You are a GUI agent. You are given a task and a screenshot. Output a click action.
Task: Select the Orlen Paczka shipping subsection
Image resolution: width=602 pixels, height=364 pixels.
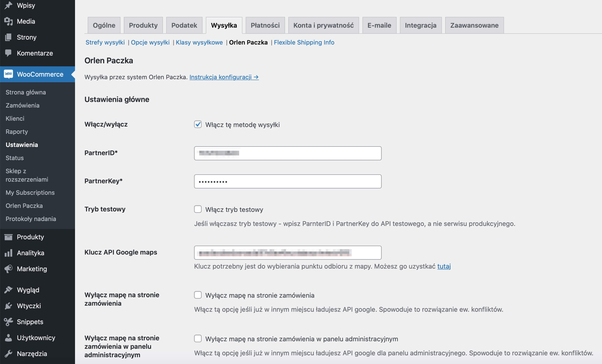click(x=248, y=42)
